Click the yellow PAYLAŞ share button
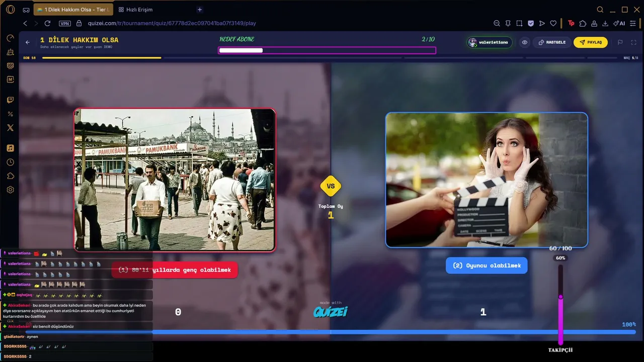The width and height of the screenshot is (644, 362). tap(591, 43)
